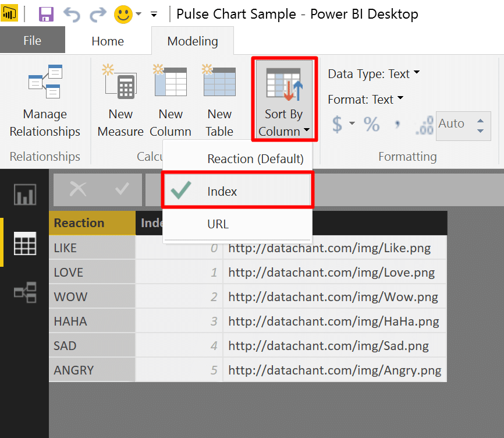Click the Power BI logo icon

9,13
